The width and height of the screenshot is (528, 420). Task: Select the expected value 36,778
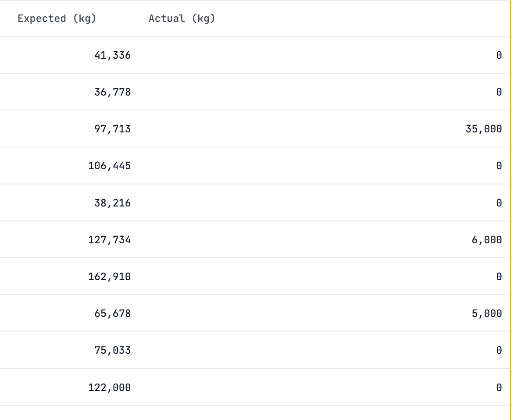coord(112,92)
